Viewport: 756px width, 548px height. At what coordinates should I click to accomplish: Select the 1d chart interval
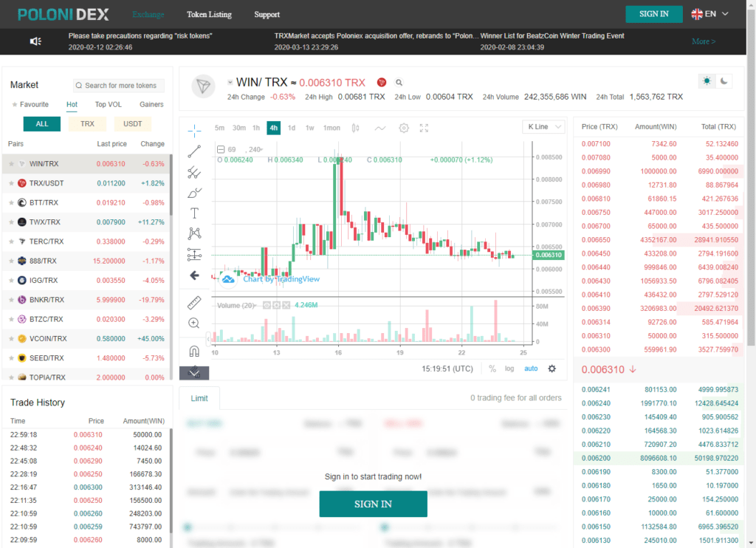click(x=291, y=128)
